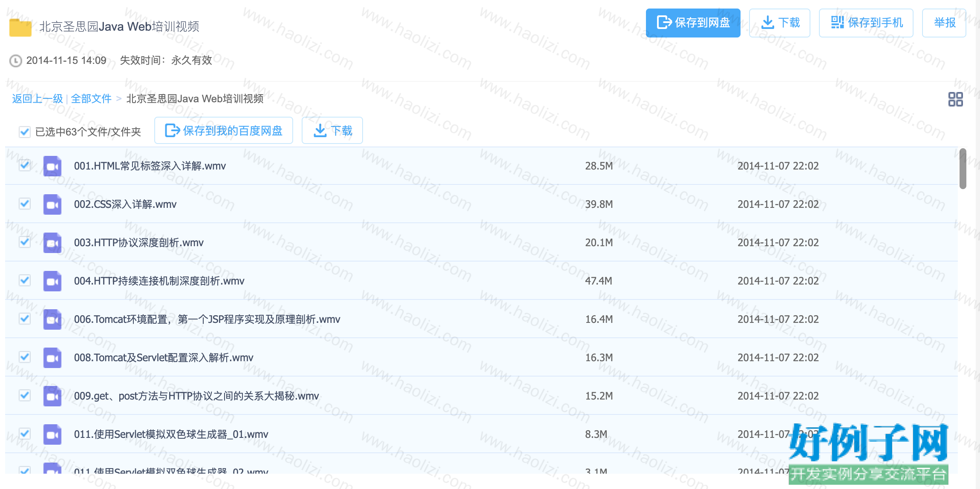
Task: Click the top 下载 download button
Action: [779, 23]
